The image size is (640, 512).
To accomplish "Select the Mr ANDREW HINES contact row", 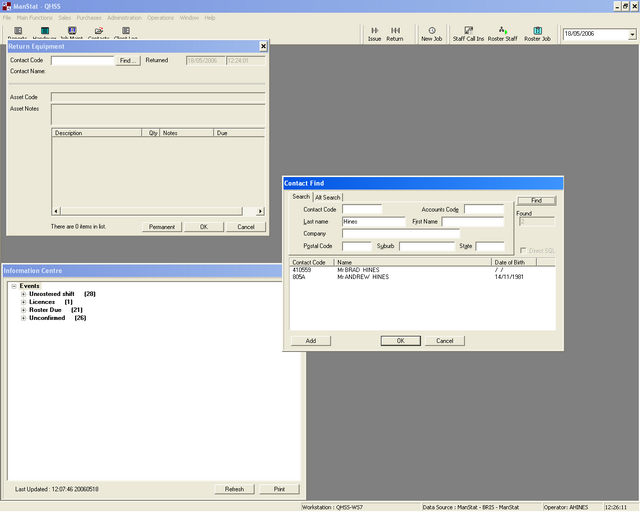I will [362, 277].
